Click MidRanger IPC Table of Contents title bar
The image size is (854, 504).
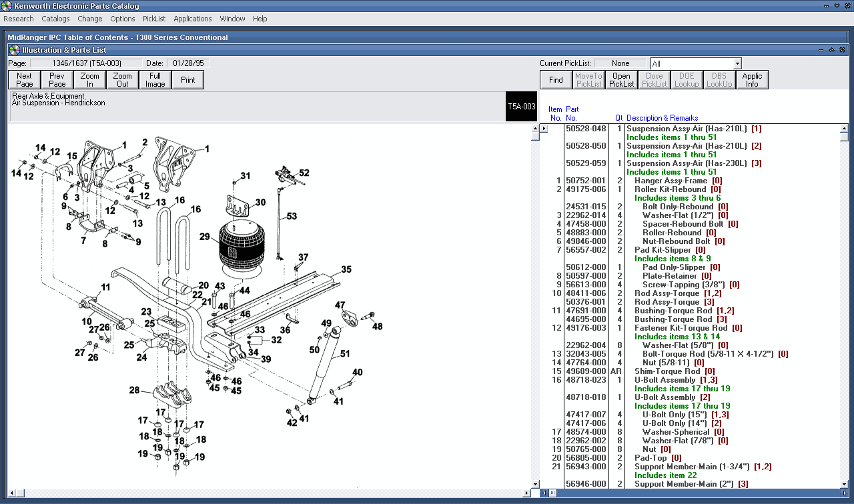pyautogui.click(x=427, y=37)
